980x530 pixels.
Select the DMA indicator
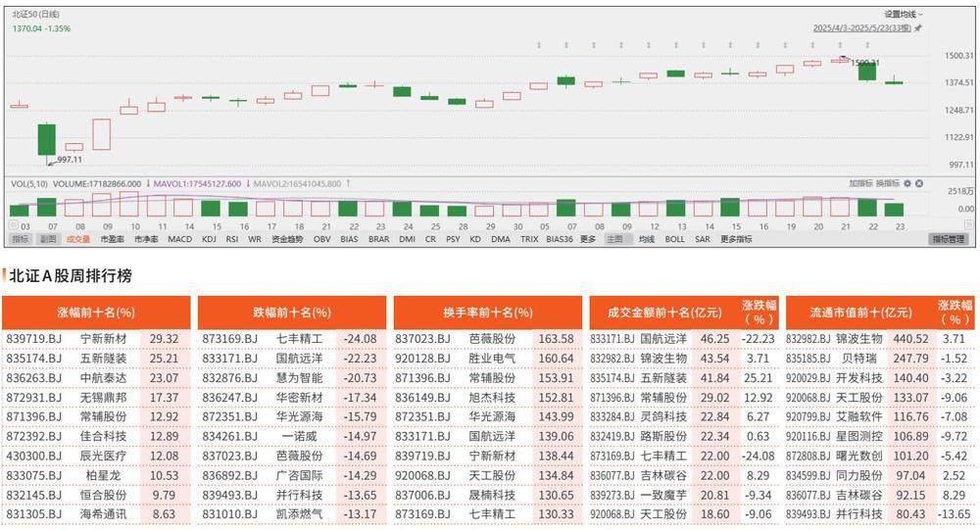tap(501, 239)
